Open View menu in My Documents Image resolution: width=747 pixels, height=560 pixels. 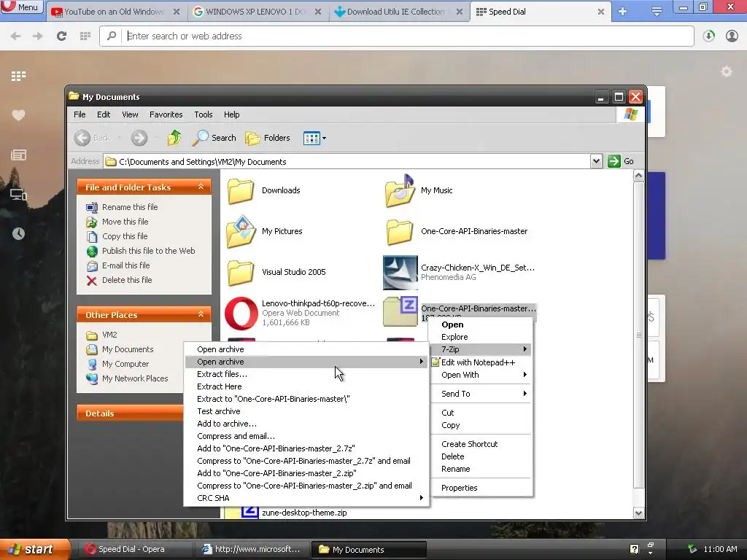[x=130, y=114]
